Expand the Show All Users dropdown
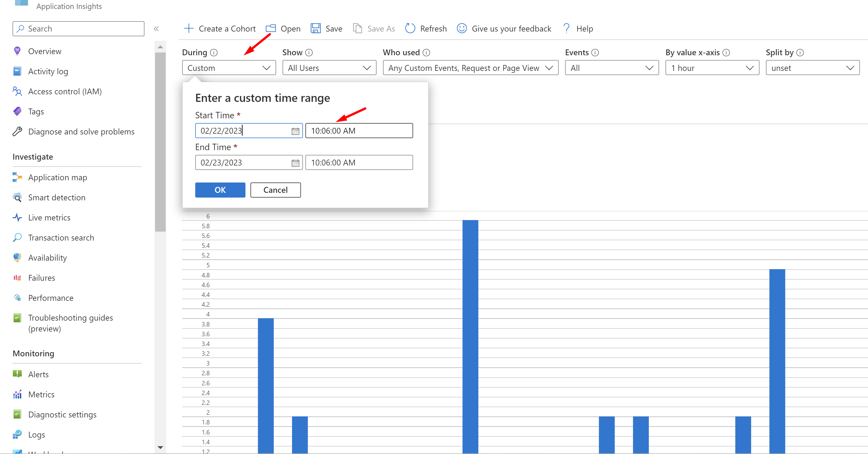This screenshot has height=454, width=868. coord(329,68)
